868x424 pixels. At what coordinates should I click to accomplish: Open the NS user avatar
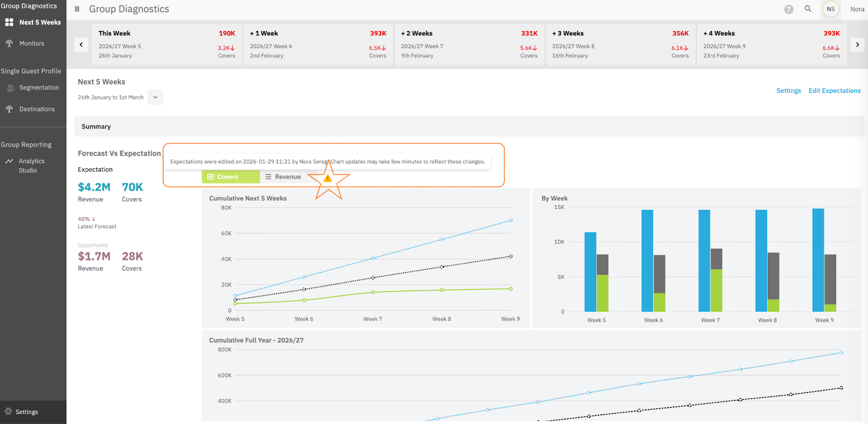pyautogui.click(x=831, y=9)
